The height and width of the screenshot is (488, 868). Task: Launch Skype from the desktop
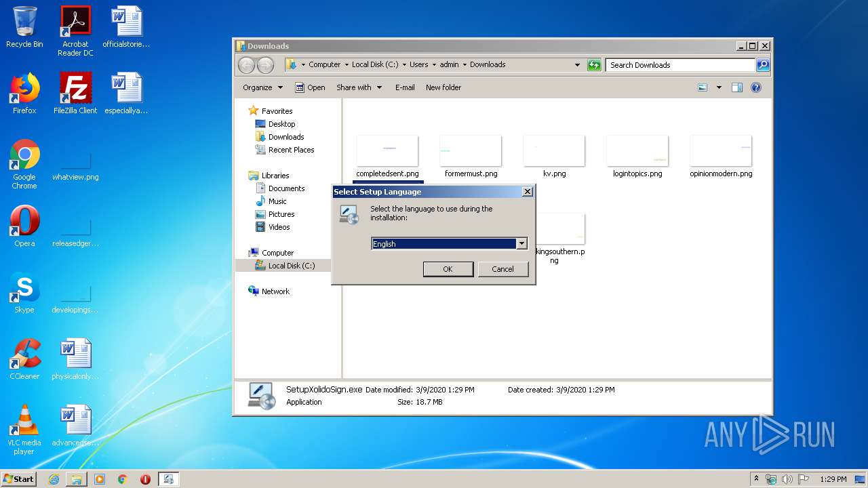click(24, 292)
